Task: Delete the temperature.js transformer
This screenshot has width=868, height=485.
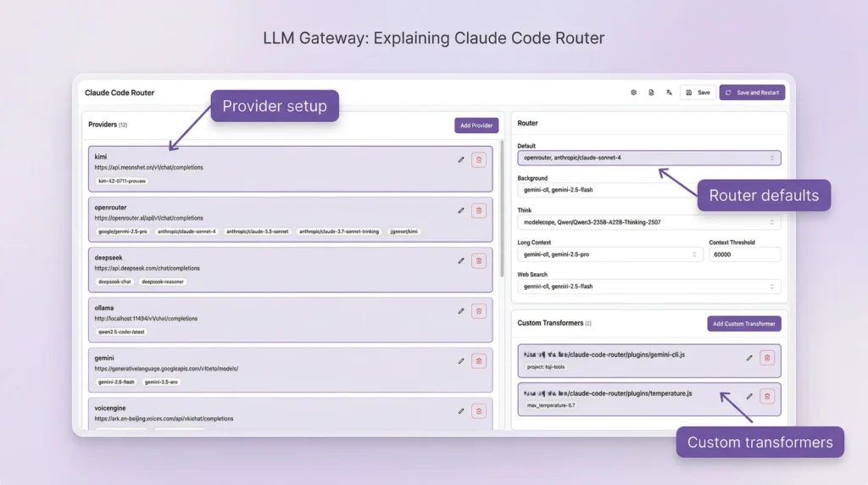Action: (x=767, y=397)
